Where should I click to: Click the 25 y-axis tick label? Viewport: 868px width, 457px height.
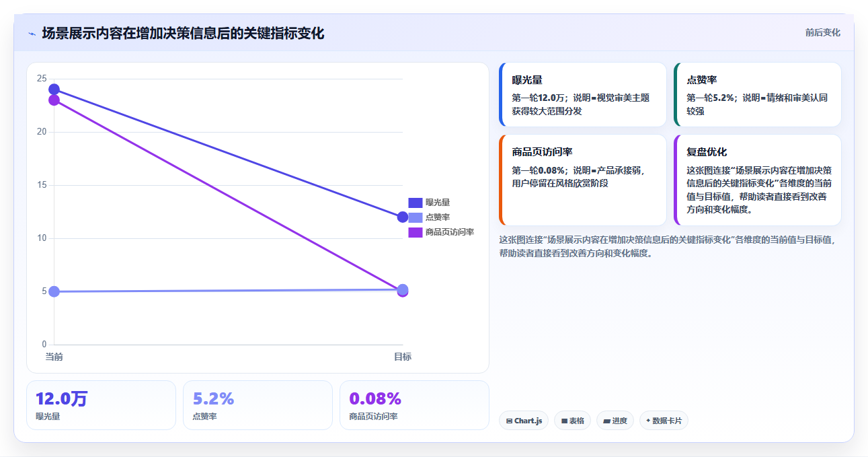click(42, 79)
